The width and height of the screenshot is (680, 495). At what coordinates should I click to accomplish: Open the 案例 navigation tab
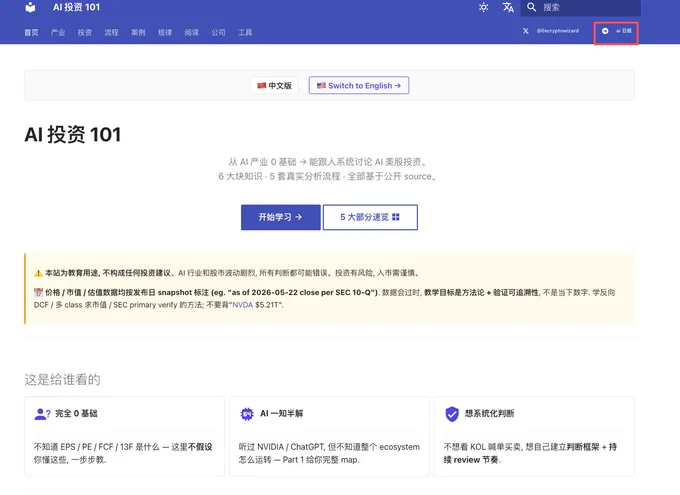pos(138,33)
